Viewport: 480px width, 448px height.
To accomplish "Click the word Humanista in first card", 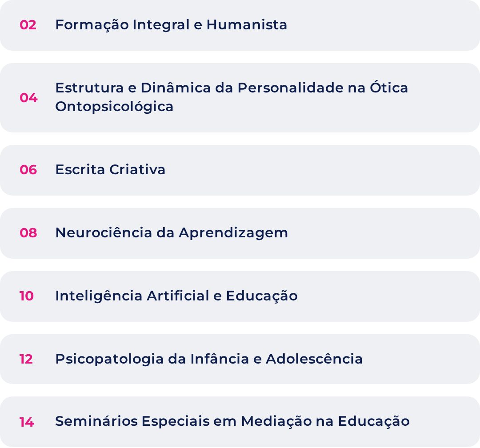I will (247, 25).
